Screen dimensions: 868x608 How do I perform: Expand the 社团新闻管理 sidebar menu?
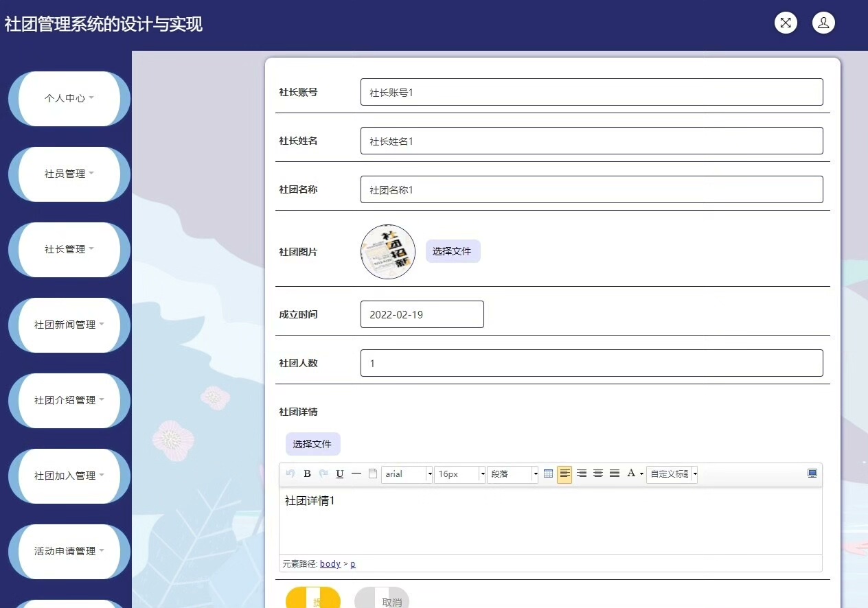[x=69, y=325]
